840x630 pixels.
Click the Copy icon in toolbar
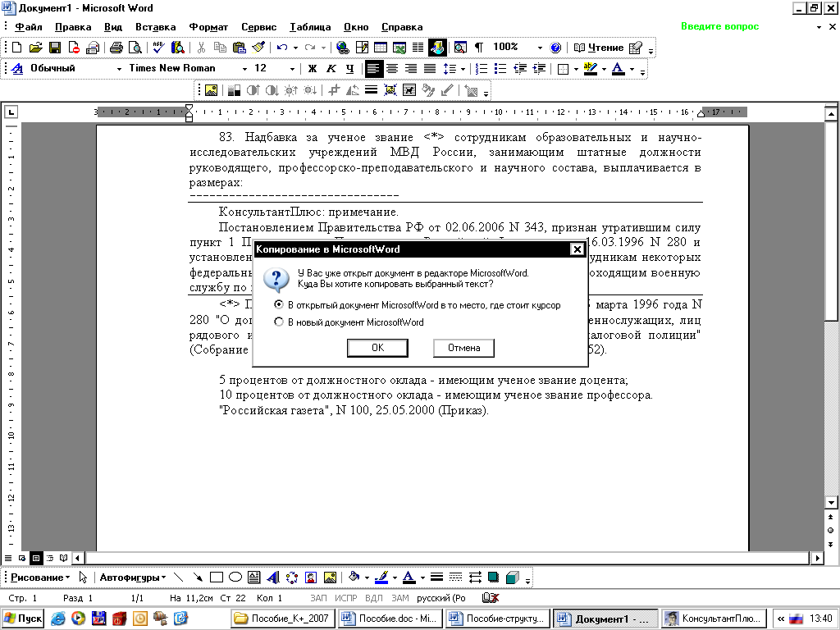tap(220, 48)
